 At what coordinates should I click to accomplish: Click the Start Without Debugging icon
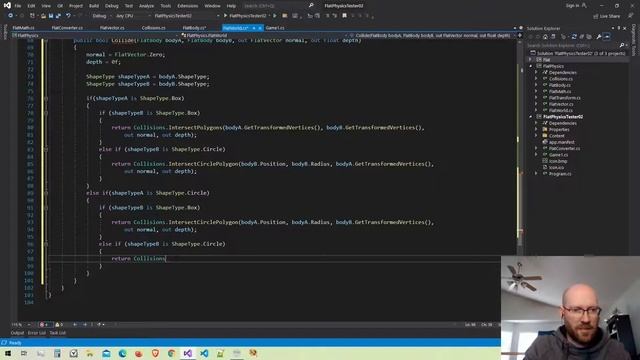(275, 16)
